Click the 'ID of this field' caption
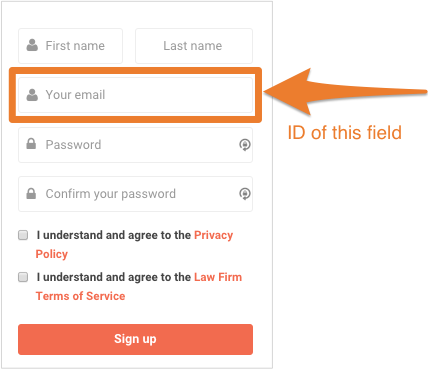Image resolution: width=428 pixels, height=370 pixels. pos(345,132)
